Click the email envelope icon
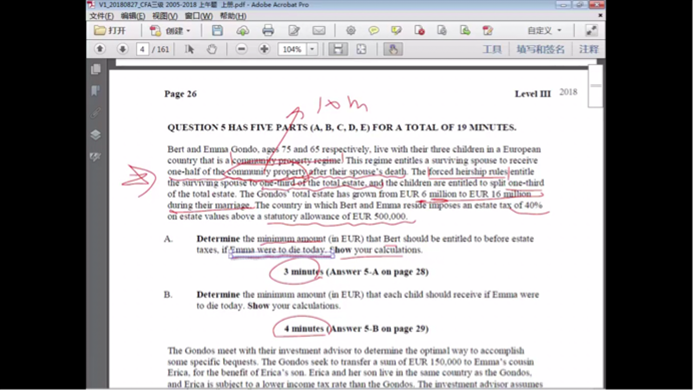Screen dimensions: 693x390 [x=319, y=31]
